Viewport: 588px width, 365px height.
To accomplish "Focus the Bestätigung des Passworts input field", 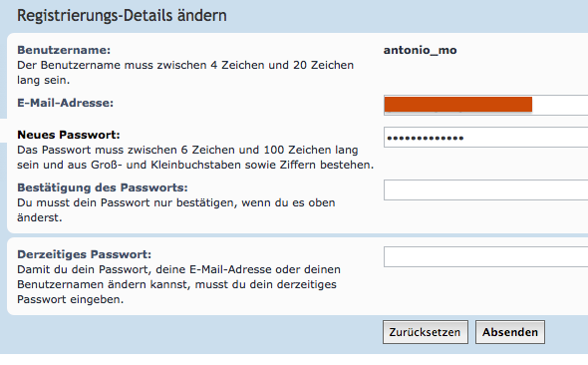I will (x=486, y=189).
